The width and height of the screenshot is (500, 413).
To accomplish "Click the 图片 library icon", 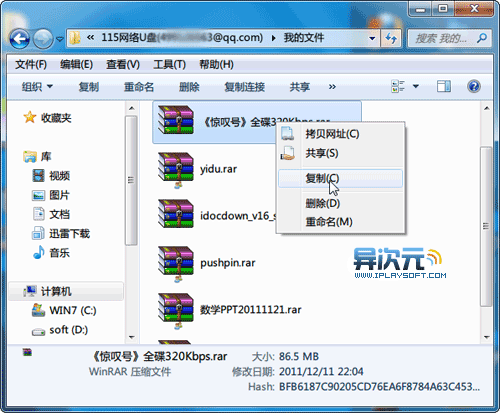I will click(38, 195).
